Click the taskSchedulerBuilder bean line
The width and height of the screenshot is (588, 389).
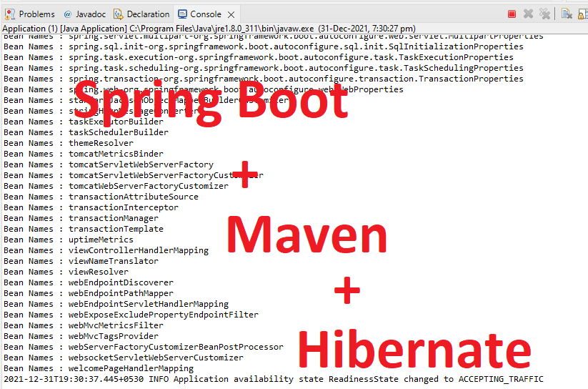[x=86, y=132]
